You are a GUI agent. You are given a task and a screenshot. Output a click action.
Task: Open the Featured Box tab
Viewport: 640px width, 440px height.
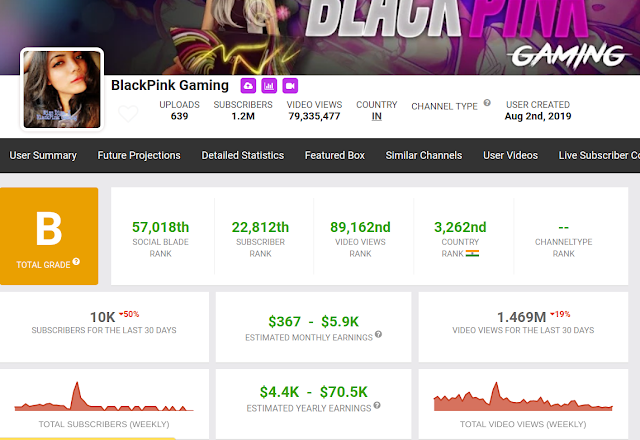coord(335,156)
